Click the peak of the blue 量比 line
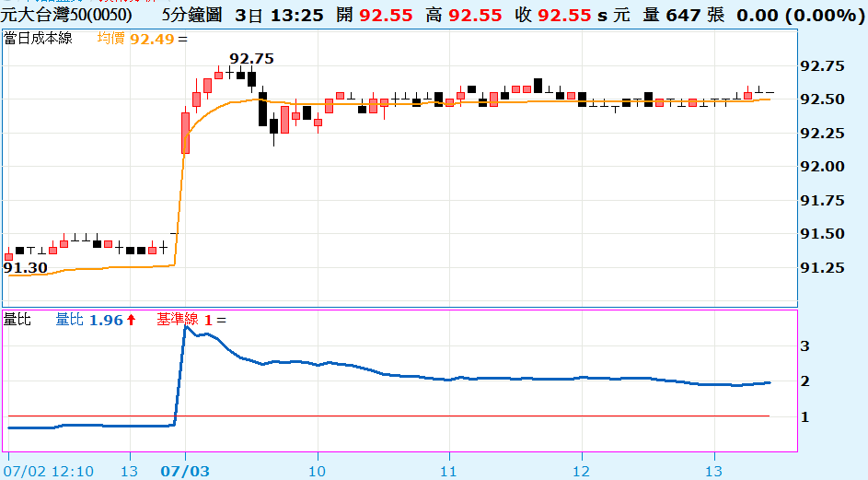 186,326
